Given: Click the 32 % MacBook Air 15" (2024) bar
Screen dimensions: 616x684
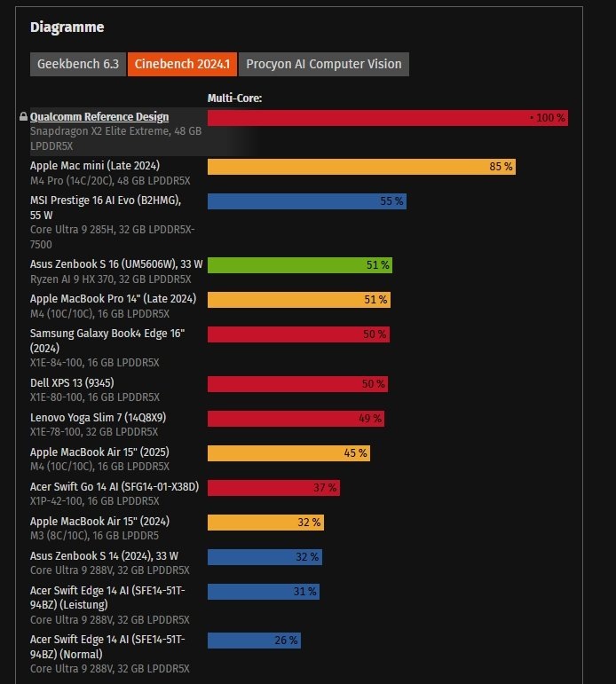Looking at the screenshot, I should (x=266, y=523).
